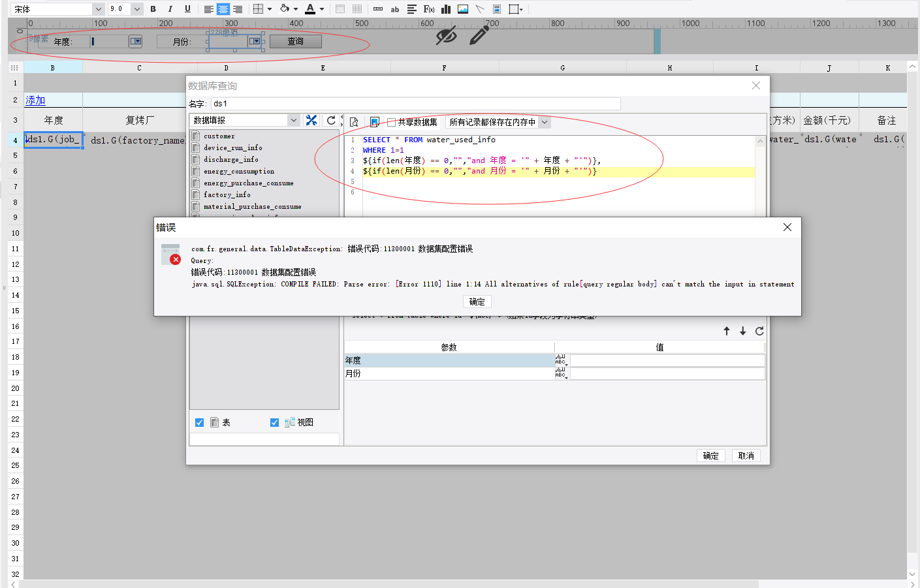Click the 添加 link in cell B2
Screen dimensions: 920x588
pos(35,100)
